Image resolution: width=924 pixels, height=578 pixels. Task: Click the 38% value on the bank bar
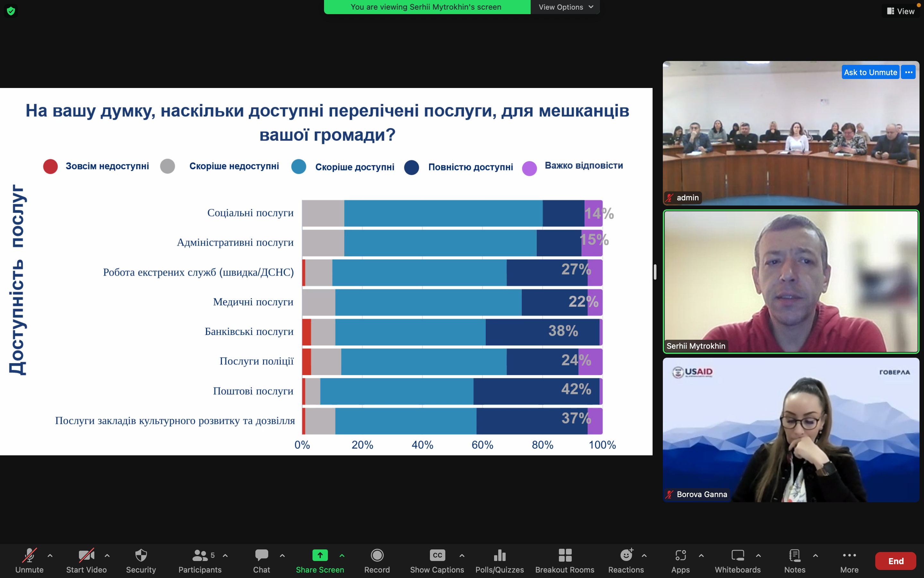pyautogui.click(x=563, y=331)
